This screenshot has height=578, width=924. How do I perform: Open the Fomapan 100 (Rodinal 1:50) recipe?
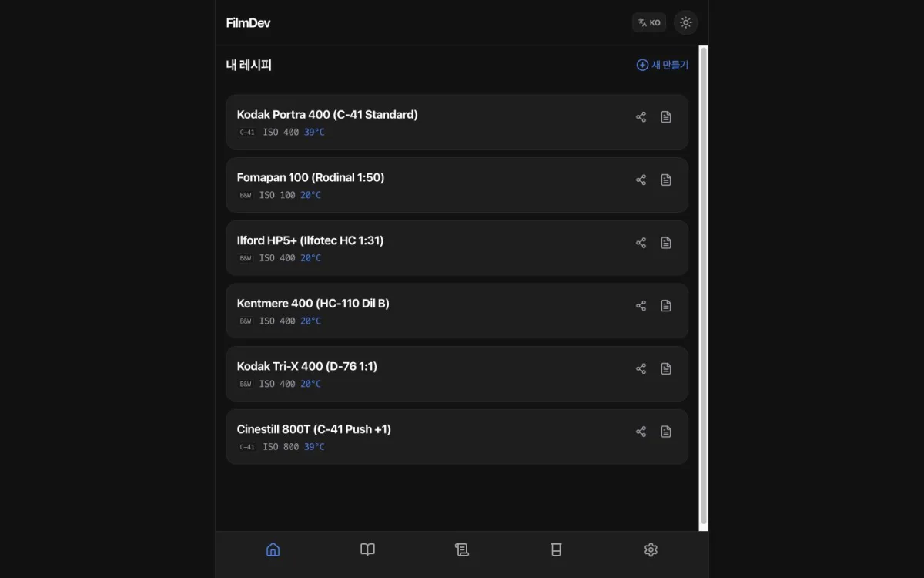(x=457, y=185)
